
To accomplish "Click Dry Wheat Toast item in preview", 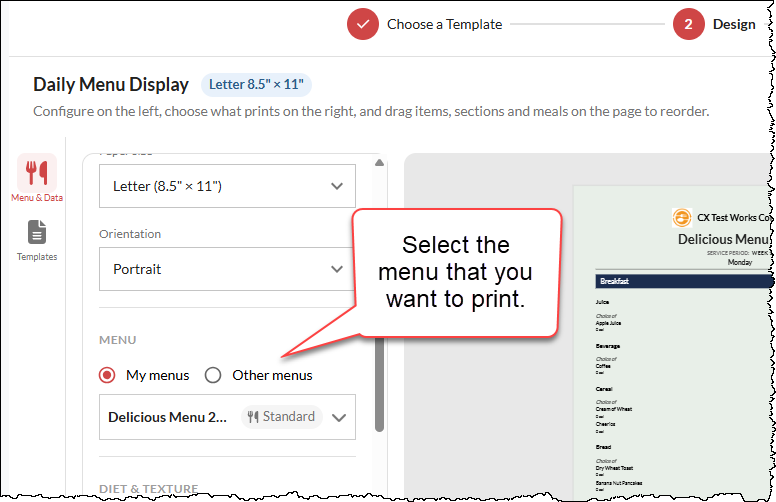I will tap(614, 468).
